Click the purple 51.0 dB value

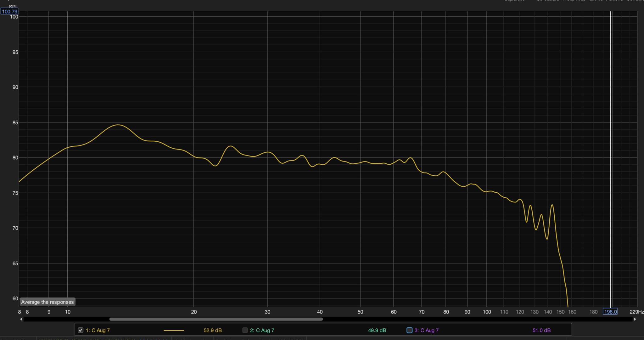click(x=541, y=330)
